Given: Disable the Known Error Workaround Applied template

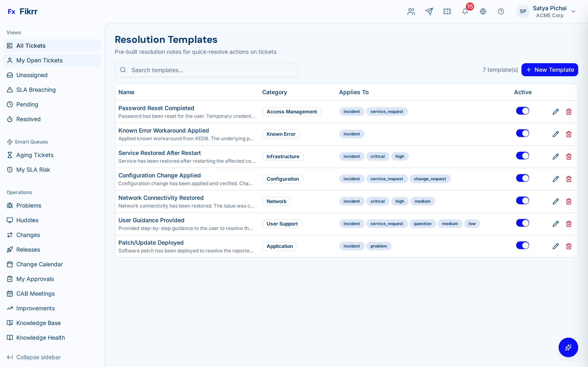Looking at the screenshot, I should [x=523, y=133].
